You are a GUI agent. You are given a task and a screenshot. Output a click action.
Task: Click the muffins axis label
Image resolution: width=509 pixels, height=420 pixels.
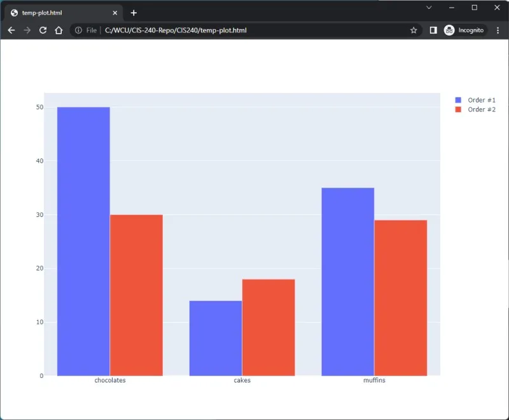click(x=374, y=380)
